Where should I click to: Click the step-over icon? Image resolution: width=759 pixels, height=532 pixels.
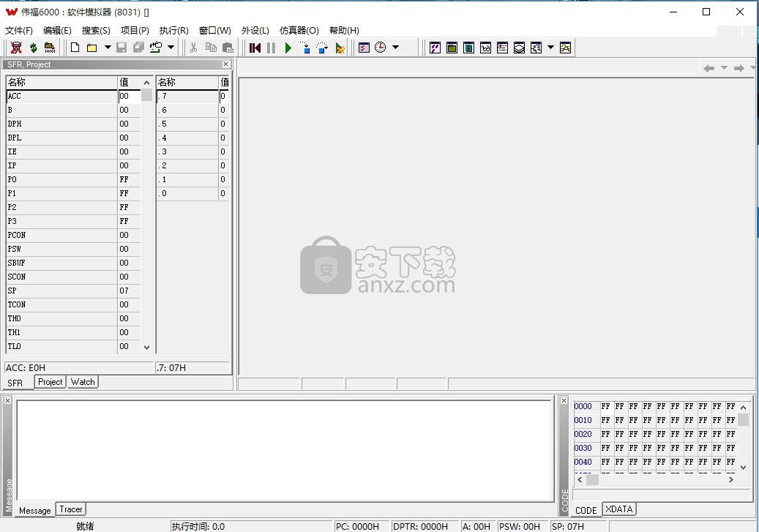pos(322,48)
